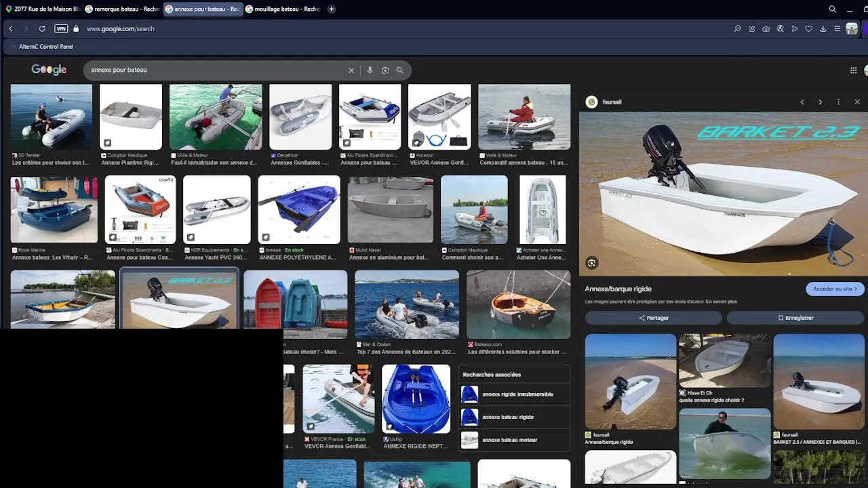Viewport: 868px width, 488px height.
Task: Open 'Acheter Une Anne...' white tender thumbnail
Action: pos(542,209)
